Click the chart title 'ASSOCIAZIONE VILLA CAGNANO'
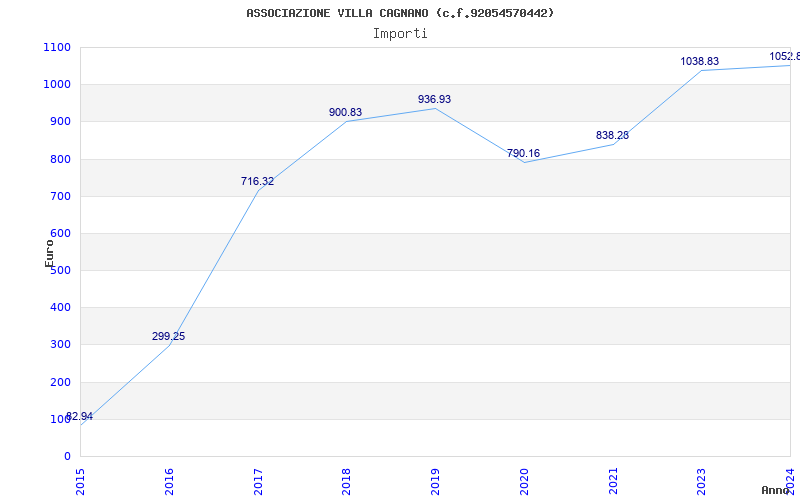The height and width of the screenshot is (500, 800). pos(337,13)
